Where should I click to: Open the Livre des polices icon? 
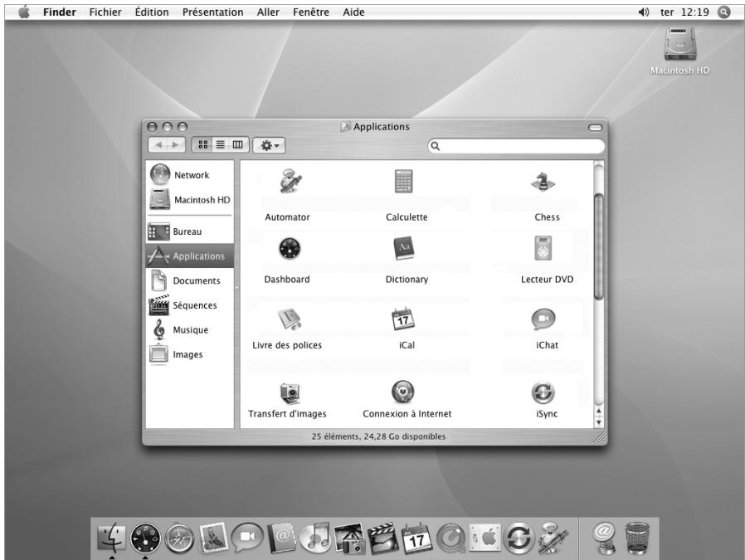(290, 319)
